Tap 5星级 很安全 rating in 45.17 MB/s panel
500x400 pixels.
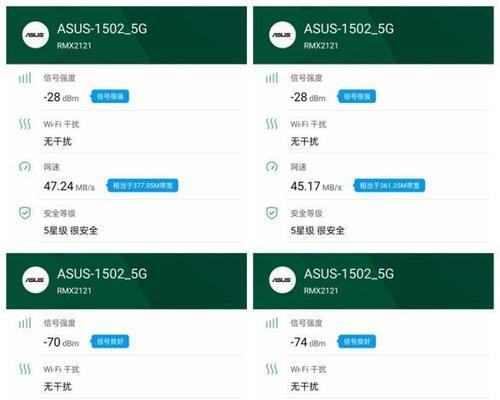coord(318,230)
